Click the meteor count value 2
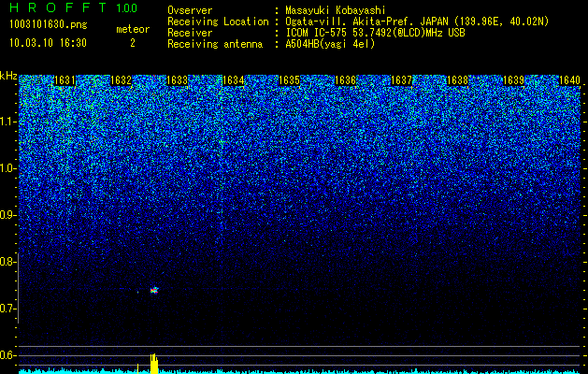The image size is (588, 374). (x=133, y=43)
